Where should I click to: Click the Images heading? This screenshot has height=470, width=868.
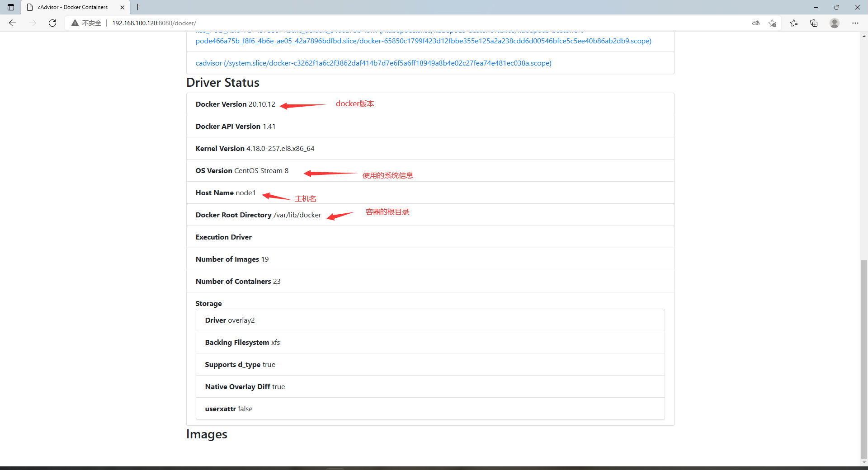[x=207, y=434]
